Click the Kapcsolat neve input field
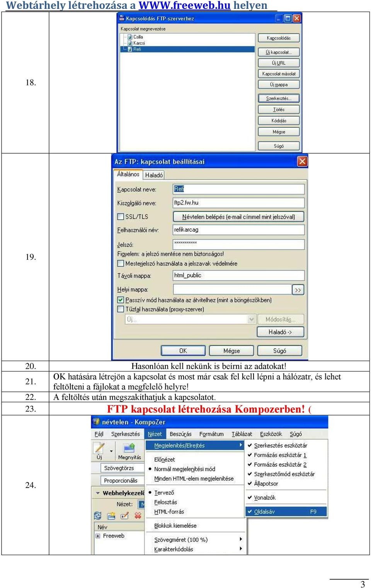The image size is (371, 588). pyautogui.click(x=238, y=189)
